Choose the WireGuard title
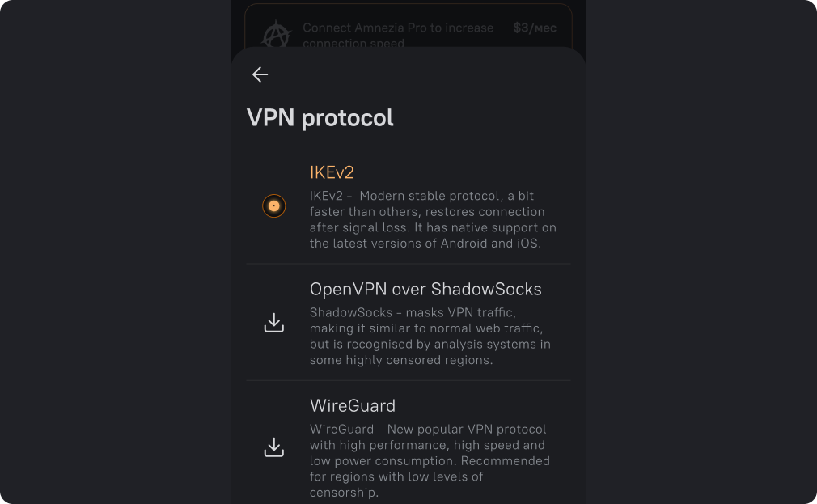 353,405
